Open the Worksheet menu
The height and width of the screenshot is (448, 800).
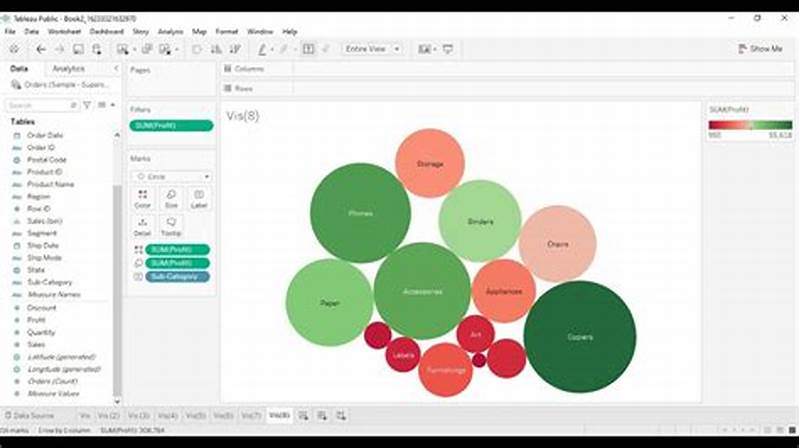click(x=64, y=32)
